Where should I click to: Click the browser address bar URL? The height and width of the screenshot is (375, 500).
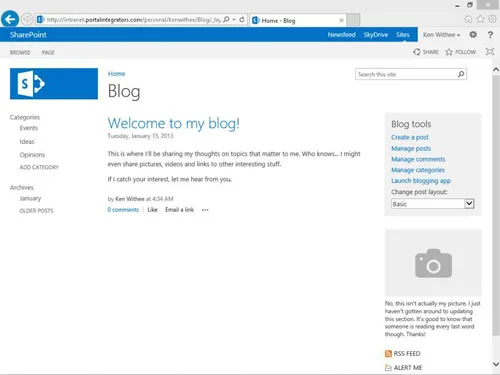click(x=133, y=20)
